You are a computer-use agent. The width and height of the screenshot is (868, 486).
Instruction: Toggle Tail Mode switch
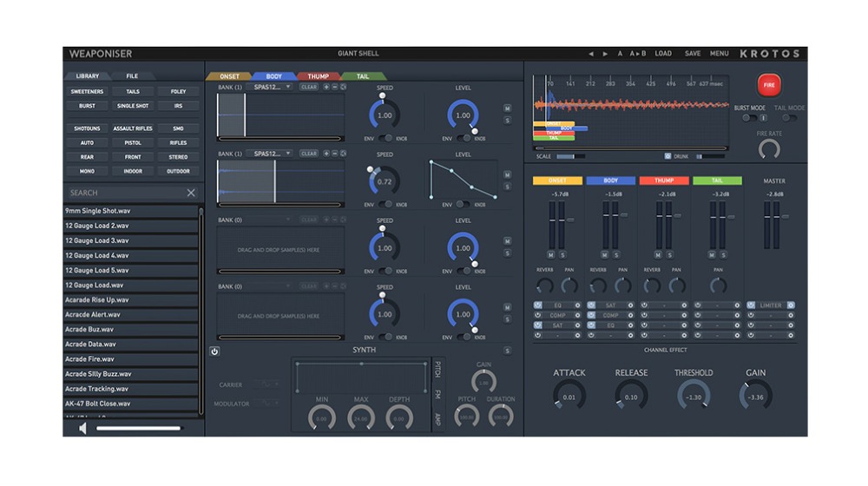tap(789, 118)
